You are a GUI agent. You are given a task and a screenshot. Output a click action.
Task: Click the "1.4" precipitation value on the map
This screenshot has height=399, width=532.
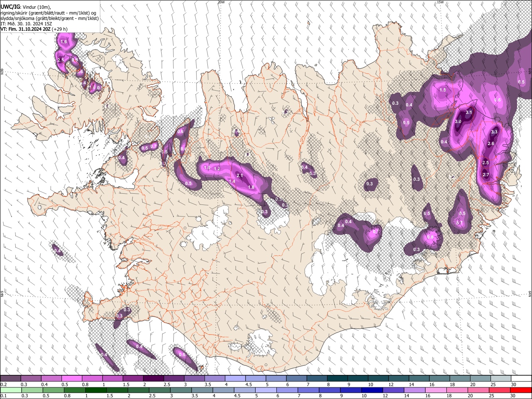click(x=232, y=182)
